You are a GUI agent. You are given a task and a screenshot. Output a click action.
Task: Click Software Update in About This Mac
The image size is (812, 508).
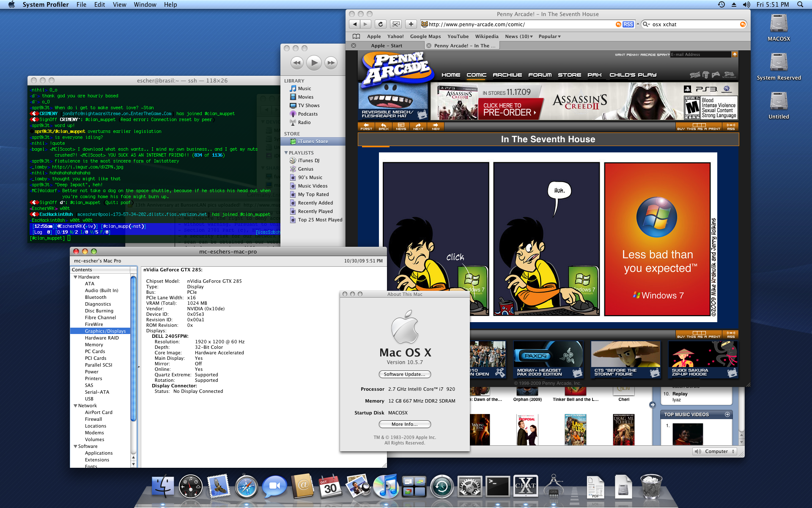point(405,374)
